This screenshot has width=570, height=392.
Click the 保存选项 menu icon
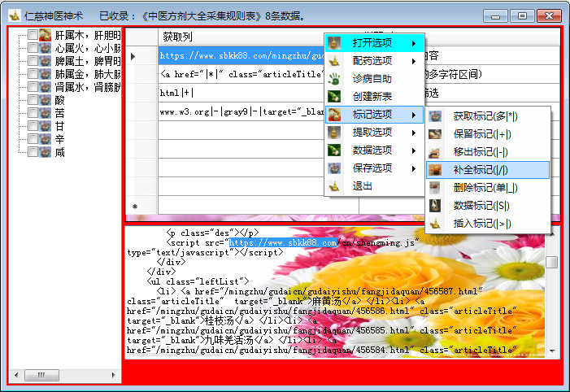(x=334, y=168)
